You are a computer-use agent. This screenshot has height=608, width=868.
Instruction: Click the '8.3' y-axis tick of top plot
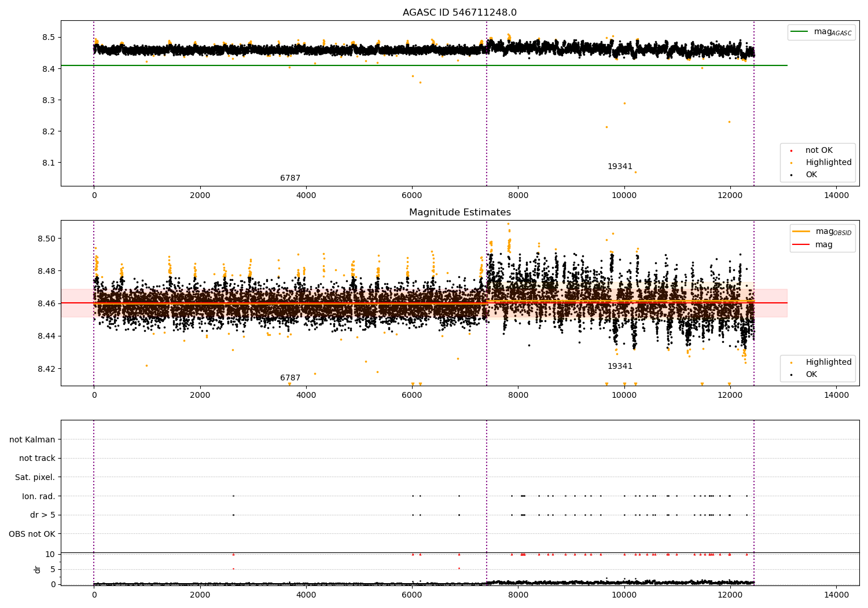49,100
